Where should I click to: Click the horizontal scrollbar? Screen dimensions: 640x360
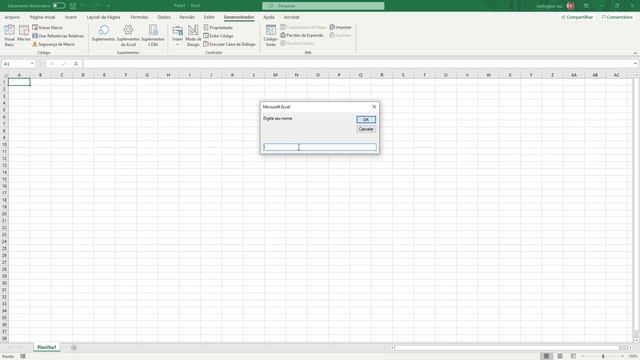pyautogui.click(x=507, y=348)
